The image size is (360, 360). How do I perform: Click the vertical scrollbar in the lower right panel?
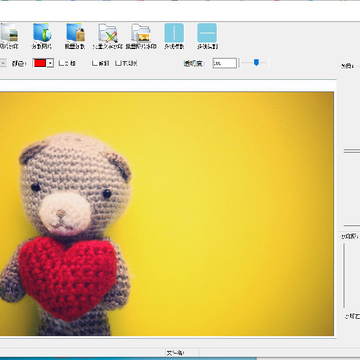(x=344, y=276)
